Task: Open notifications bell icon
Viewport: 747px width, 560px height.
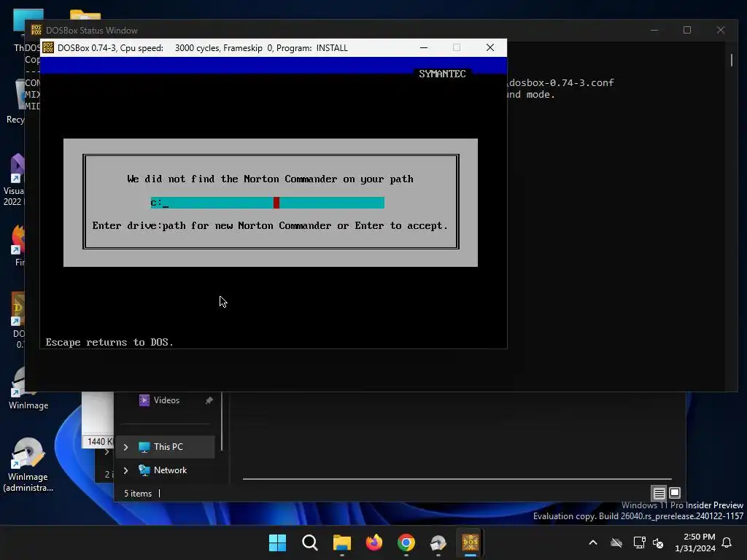Action: (x=727, y=542)
